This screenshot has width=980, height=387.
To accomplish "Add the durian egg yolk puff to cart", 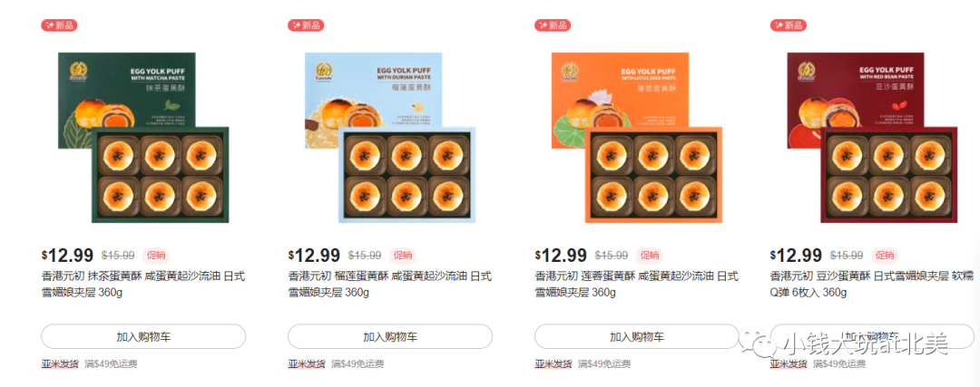I will [x=390, y=336].
